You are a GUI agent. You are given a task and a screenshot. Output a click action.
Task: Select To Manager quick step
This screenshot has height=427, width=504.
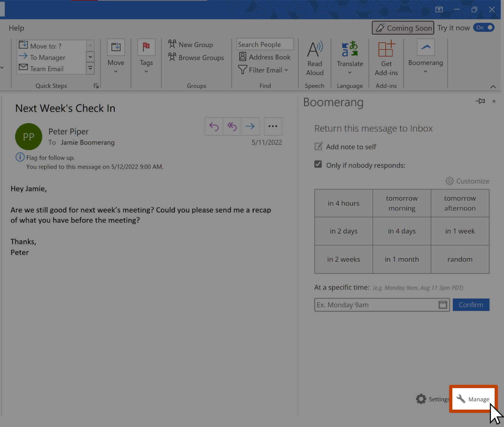coord(51,57)
